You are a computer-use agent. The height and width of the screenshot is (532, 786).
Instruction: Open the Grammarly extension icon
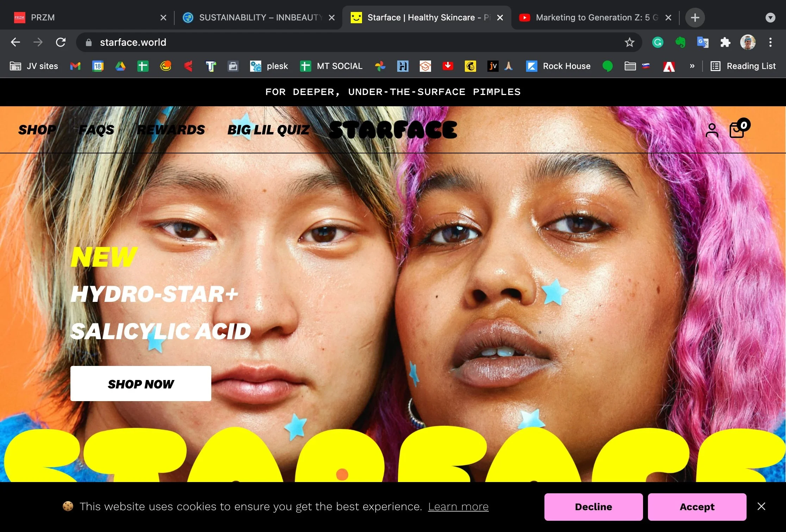pyautogui.click(x=657, y=43)
